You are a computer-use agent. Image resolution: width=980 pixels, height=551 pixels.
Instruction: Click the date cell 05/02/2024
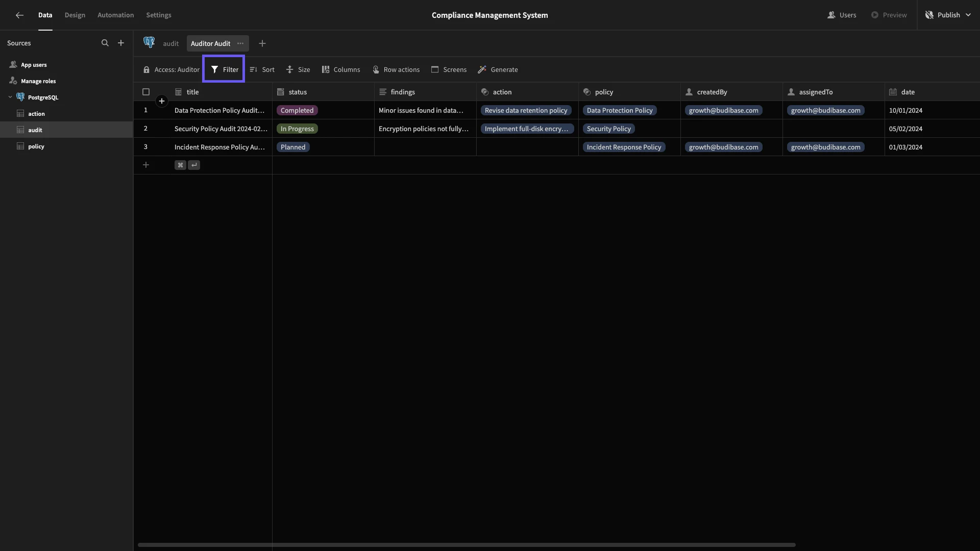click(x=933, y=129)
